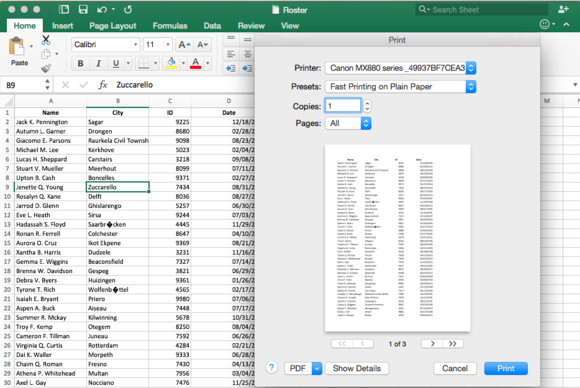Switch to the Formulas tab
Viewport: 580px width, 388px height.
coord(170,26)
